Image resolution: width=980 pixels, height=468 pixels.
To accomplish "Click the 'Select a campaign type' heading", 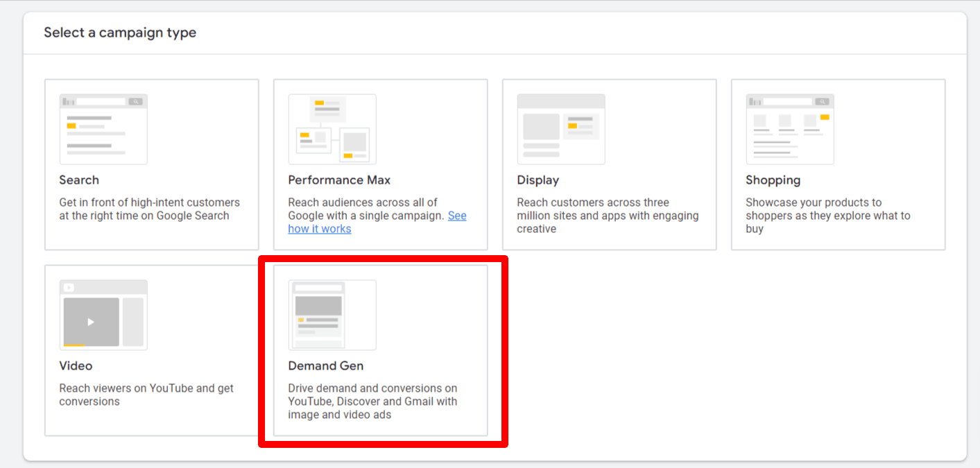I will click(120, 33).
